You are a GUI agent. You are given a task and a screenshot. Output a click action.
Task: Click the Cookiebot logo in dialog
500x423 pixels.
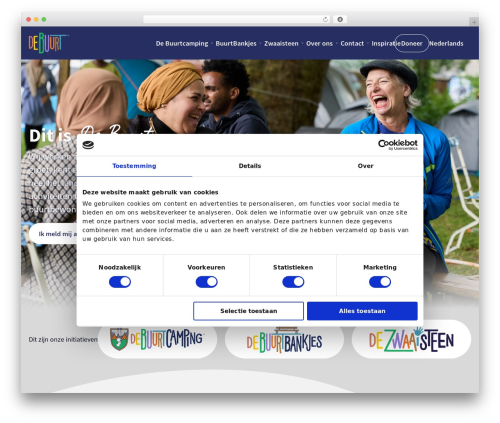397,145
